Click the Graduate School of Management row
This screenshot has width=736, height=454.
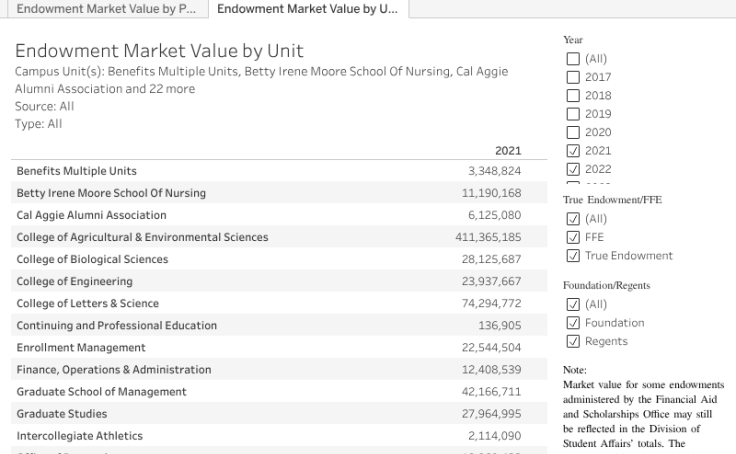[101, 392]
